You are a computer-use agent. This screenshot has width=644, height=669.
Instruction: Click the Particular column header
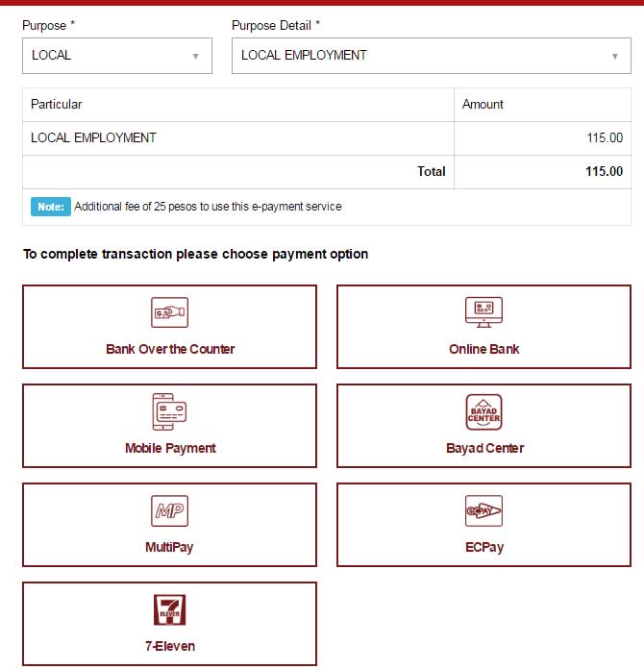(57, 104)
